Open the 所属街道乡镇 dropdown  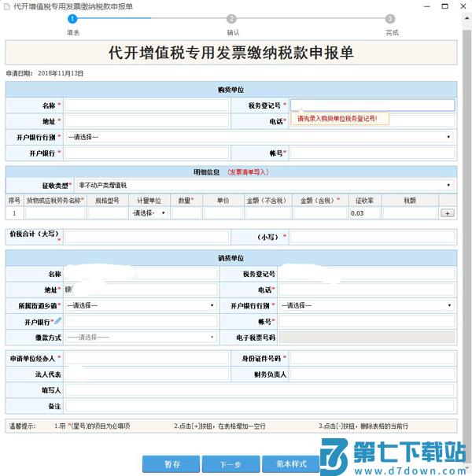(x=141, y=305)
